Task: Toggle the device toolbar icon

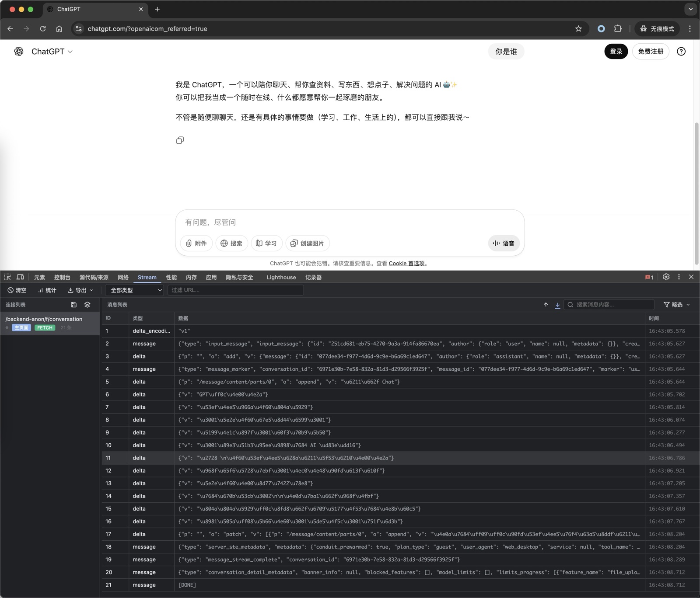Action: [x=20, y=277]
